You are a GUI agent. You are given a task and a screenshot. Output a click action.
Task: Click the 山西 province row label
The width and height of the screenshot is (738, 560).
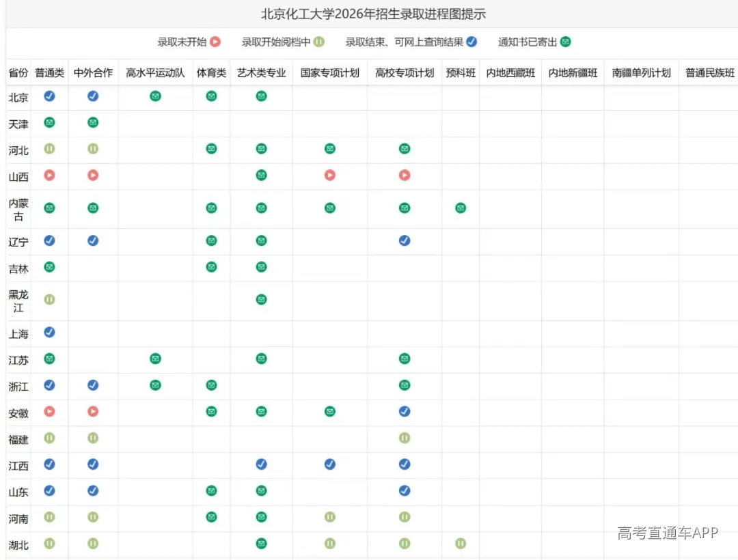pyautogui.click(x=18, y=177)
